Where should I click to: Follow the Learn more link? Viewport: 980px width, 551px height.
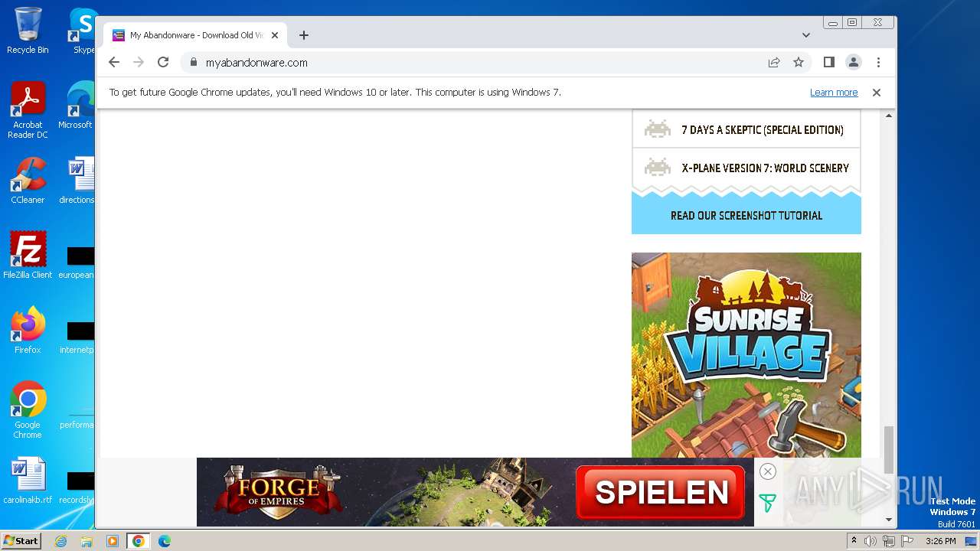click(x=834, y=93)
